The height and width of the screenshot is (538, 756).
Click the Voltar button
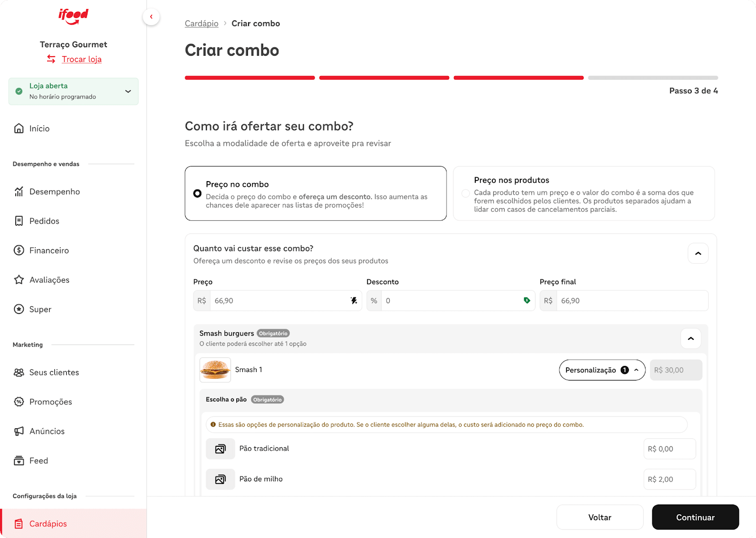coord(600,517)
